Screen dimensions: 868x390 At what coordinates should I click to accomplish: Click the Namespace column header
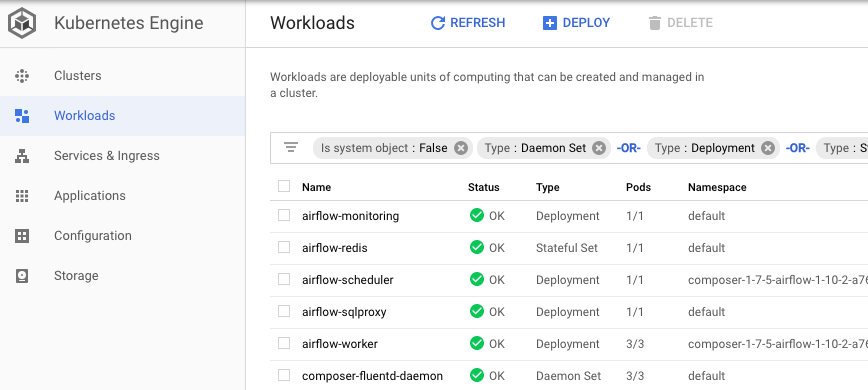tap(717, 187)
